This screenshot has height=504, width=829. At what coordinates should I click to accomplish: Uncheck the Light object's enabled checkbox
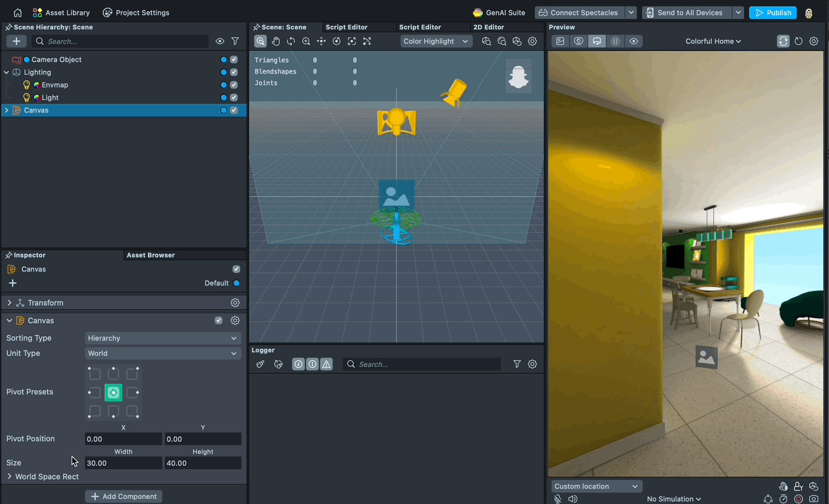pyautogui.click(x=233, y=97)
